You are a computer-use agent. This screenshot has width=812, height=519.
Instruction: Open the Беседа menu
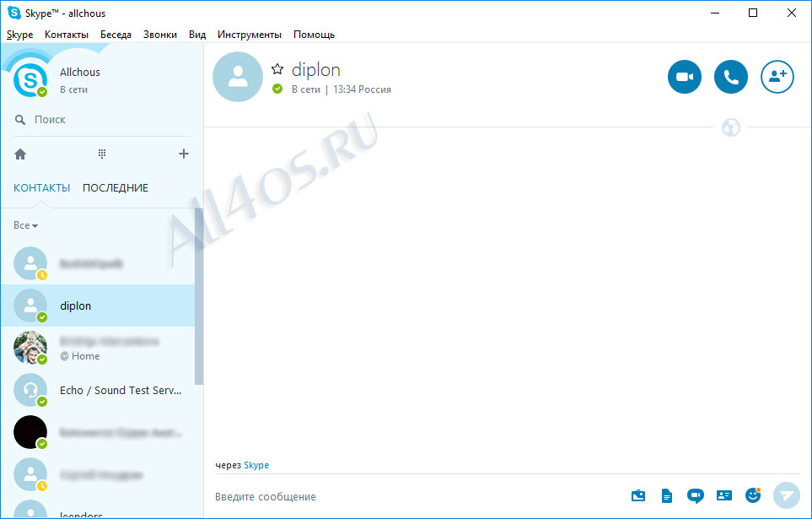click(116, 35)
